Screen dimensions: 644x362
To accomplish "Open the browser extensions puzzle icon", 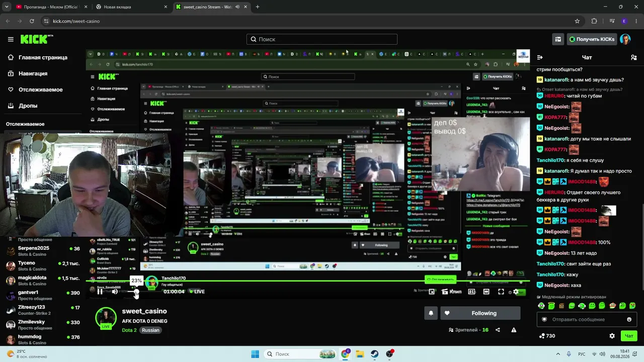I will (594, 21).
